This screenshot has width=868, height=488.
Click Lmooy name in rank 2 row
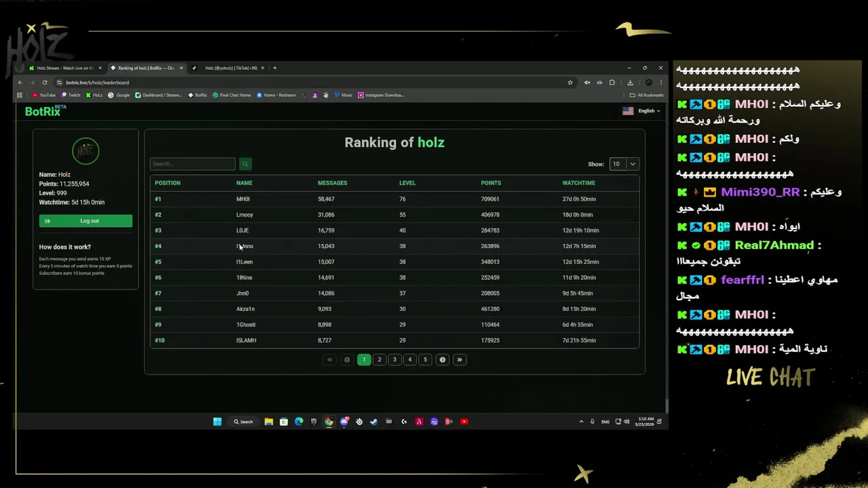coord(245,215)
